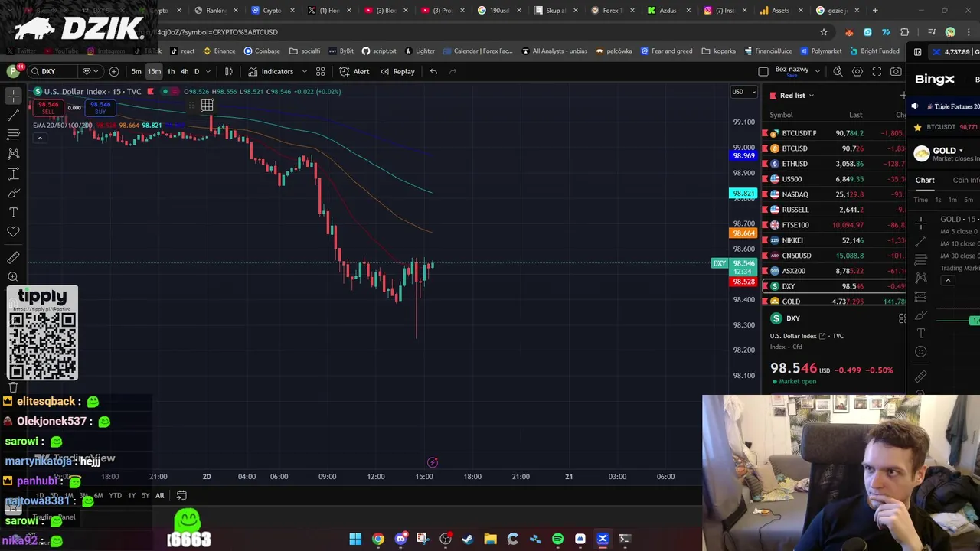Toggle the BTCUSDT.P row red flag
This screenshot has height=551, width=980.
(x=765, y=133)
